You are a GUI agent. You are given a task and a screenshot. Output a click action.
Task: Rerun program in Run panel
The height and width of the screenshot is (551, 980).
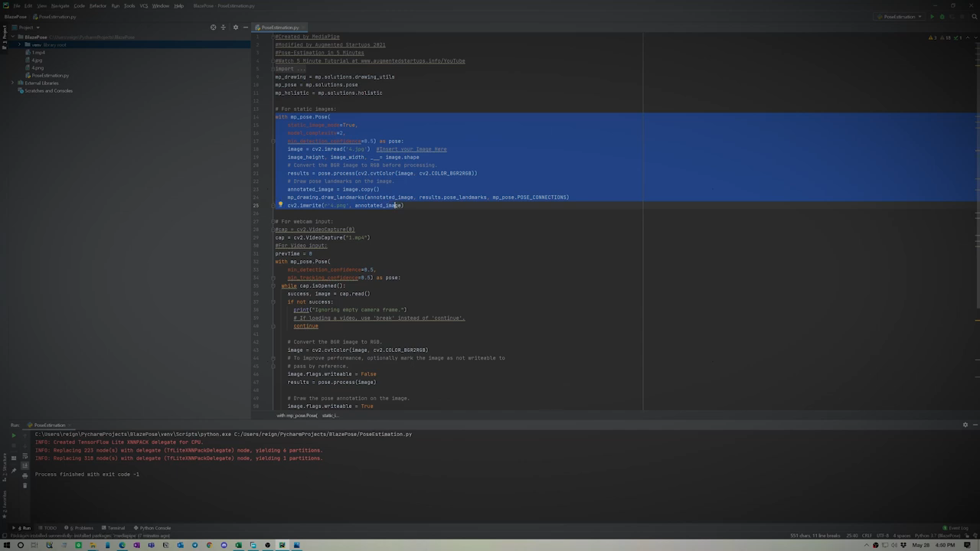pos(13,435)
